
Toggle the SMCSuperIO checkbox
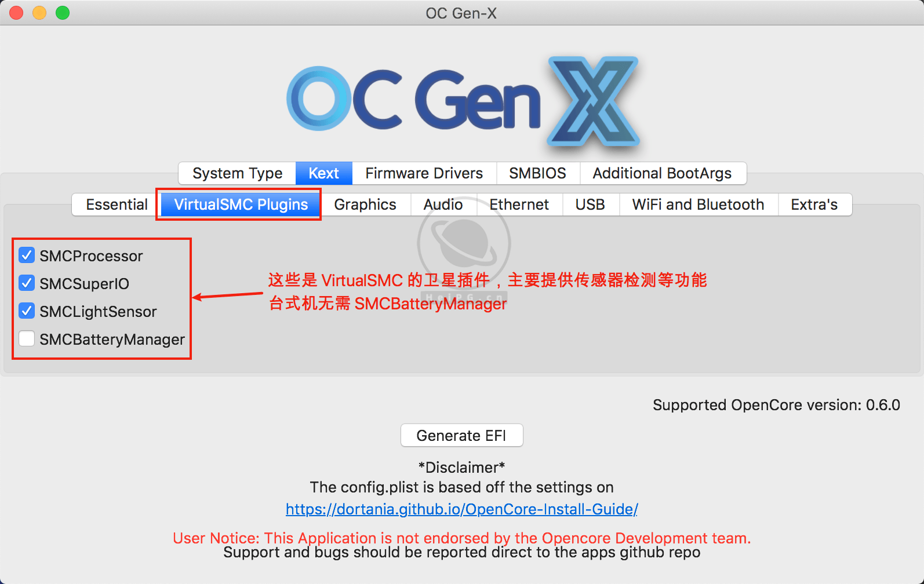coord(27,283)
